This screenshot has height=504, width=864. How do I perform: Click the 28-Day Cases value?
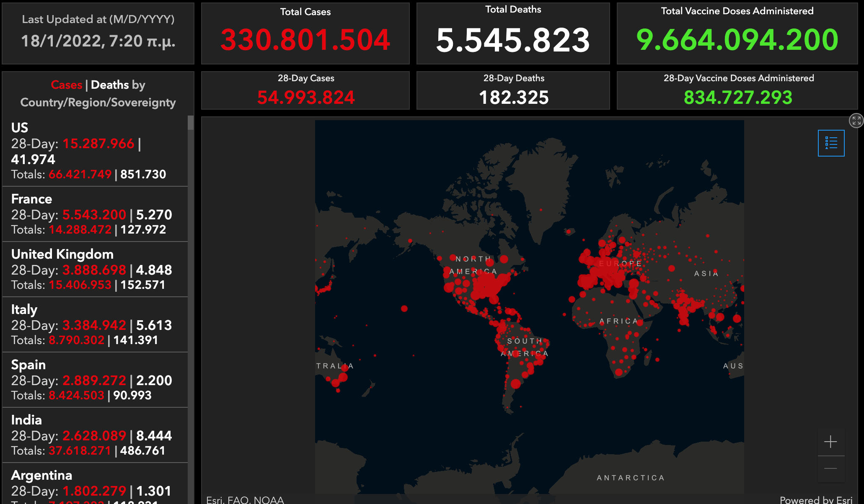click(305, 97)
